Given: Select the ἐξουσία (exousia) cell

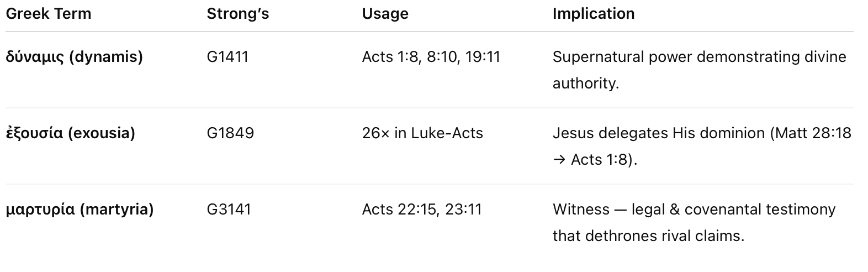Looking at the screenshot, I should [x=70, y=133].
